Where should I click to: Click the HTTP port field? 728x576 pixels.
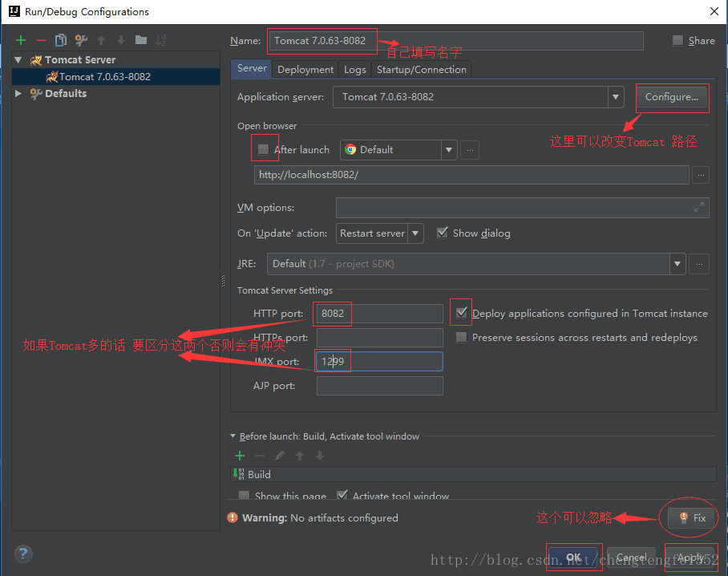pyautogui.click(x=379, y=314)
